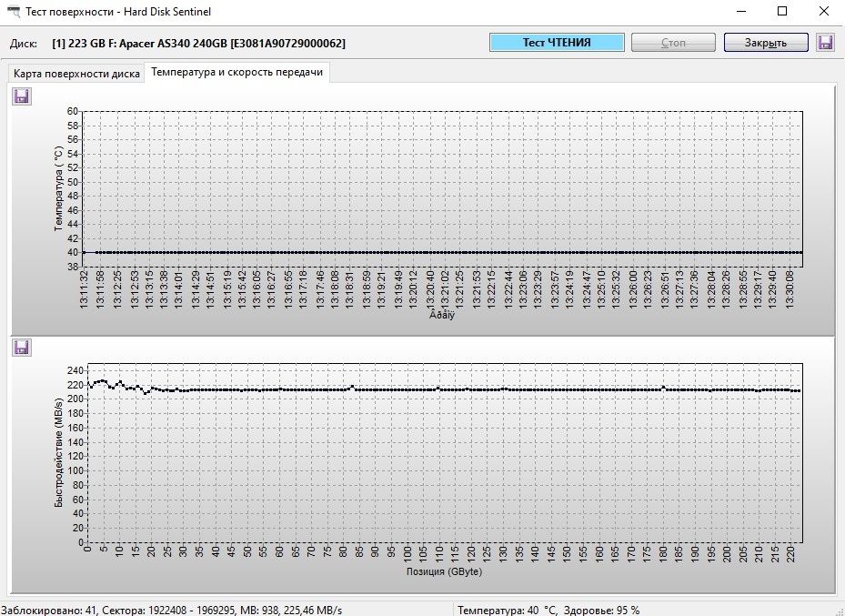Click the Температура: 40 °C, Здоровье: 95 % status
Viewport: 845px width, 616px height.
(x=548, y=611)
